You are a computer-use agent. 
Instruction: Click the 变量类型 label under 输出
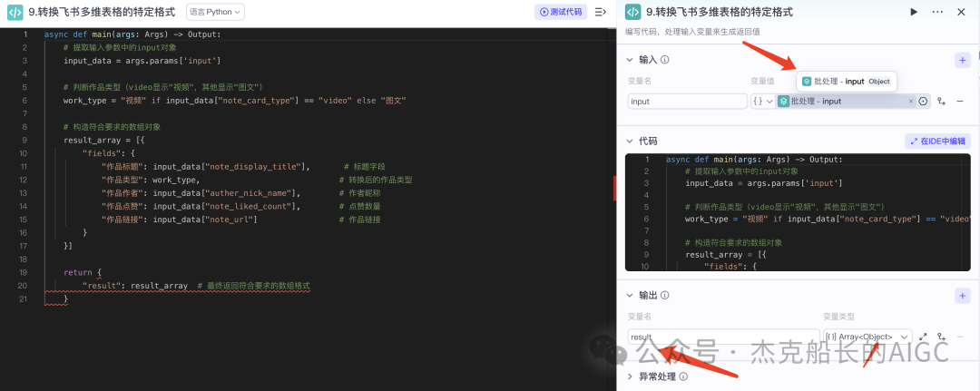click(838, 317)
